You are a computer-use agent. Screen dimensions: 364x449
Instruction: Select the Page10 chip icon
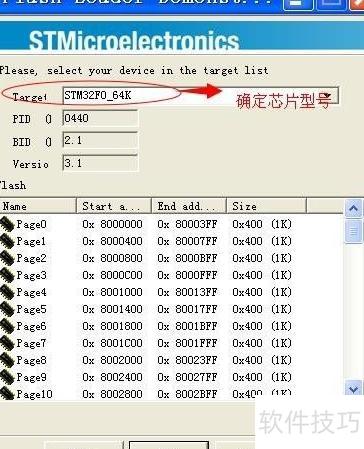click(7, 393)
